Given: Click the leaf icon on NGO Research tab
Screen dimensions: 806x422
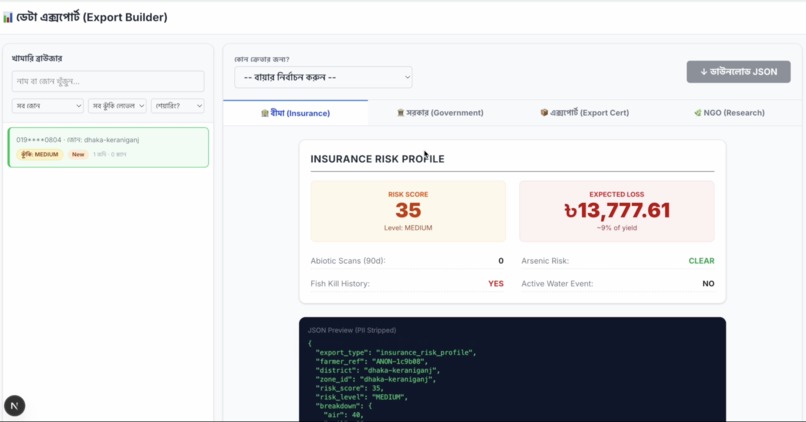Looking at the screenshot, I should tap(698, 113).
